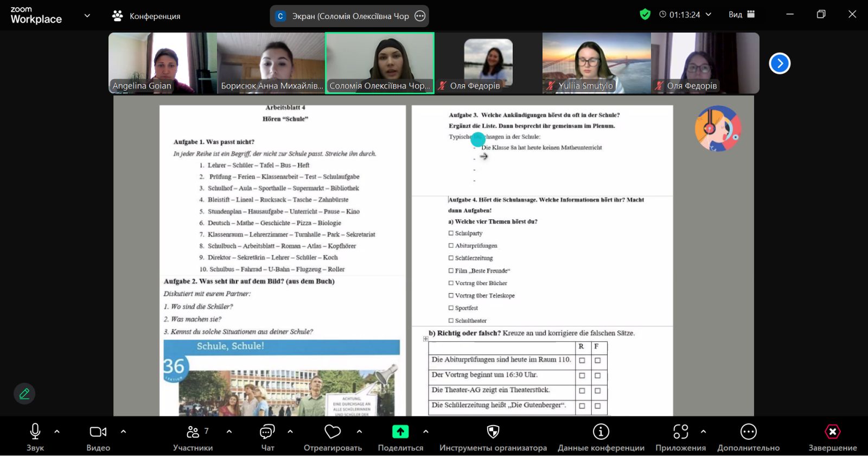The image size is (868, 456).
Task: Open Инструменты организатора shield icon
Action: tap(493, 432)
